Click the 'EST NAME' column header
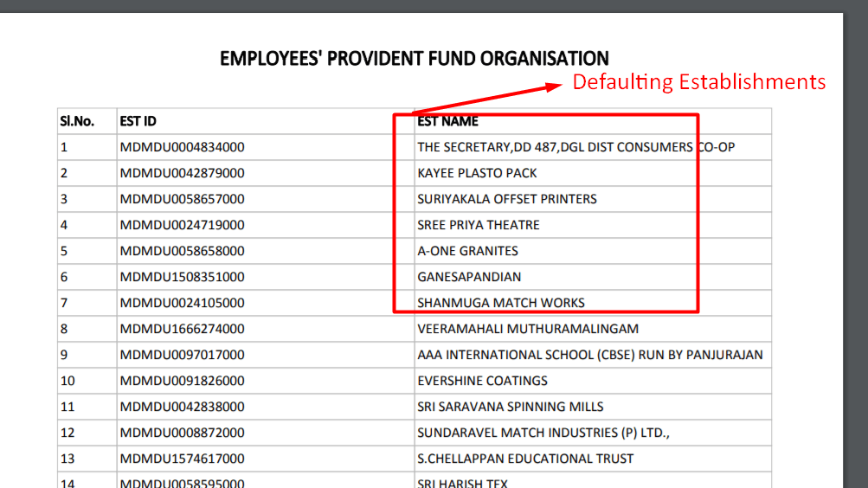 click(x=447, y=121)
